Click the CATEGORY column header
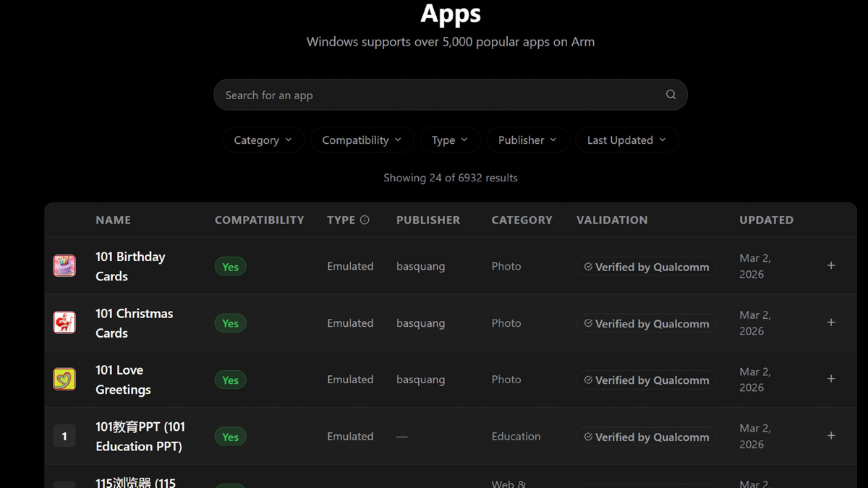Image resolution: width=868 pixels, height=488 pixels. click(522, 220)
